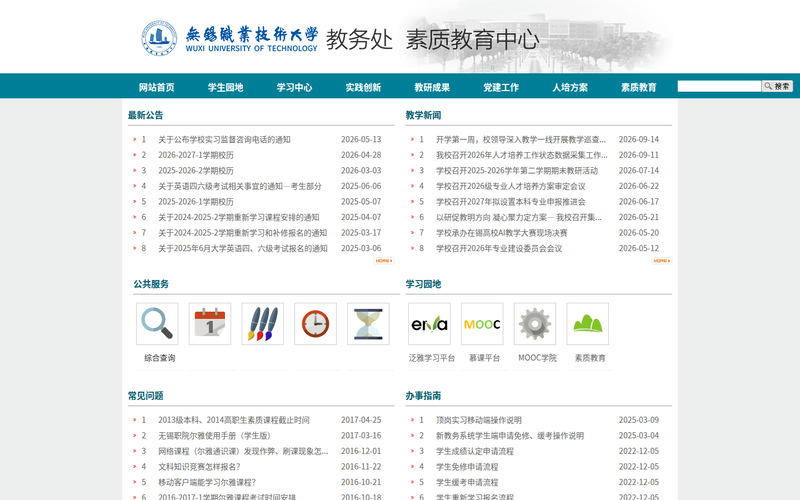Open the green hills 素质教育 icon
The image size is (800, 500).
588,323
